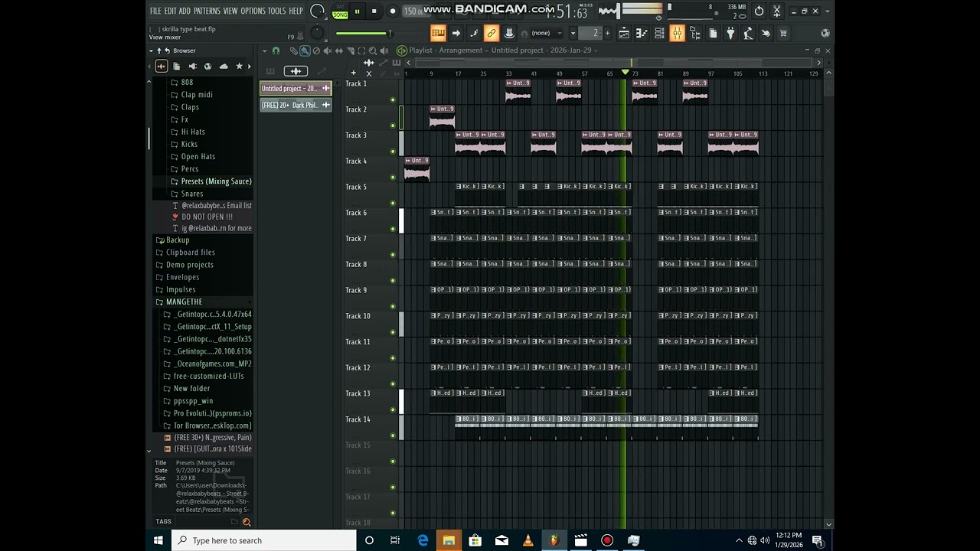Select the Playback speaker tool
The height and width of the screenshot is (551, 980).
[x=384, y=51]
